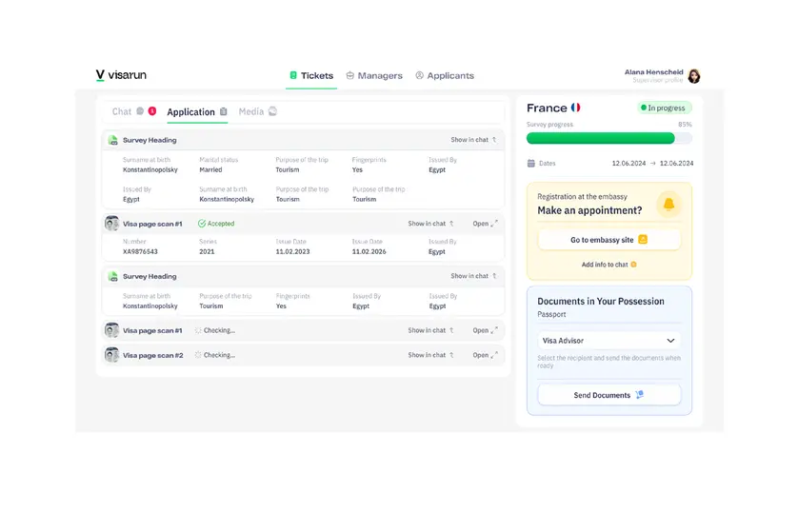Show Visa page scan #2 in chat
This screenshot has width=798, height=532.
430,355
